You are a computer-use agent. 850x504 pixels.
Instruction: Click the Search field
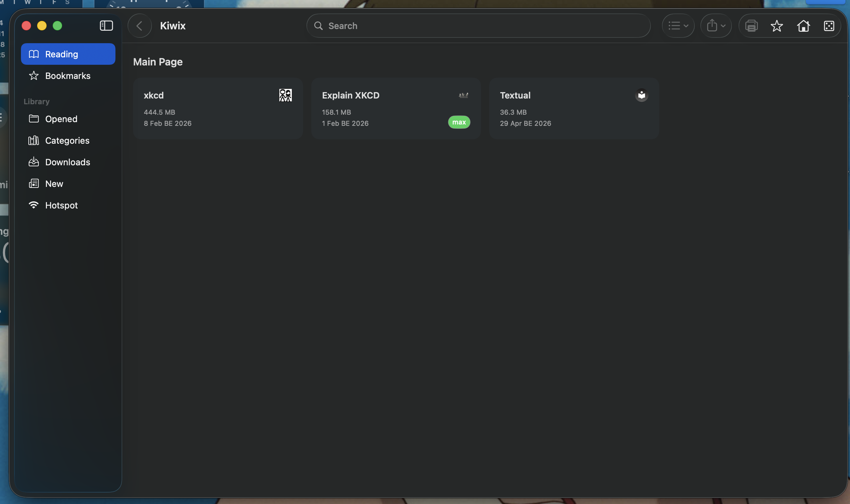point(478,26)
